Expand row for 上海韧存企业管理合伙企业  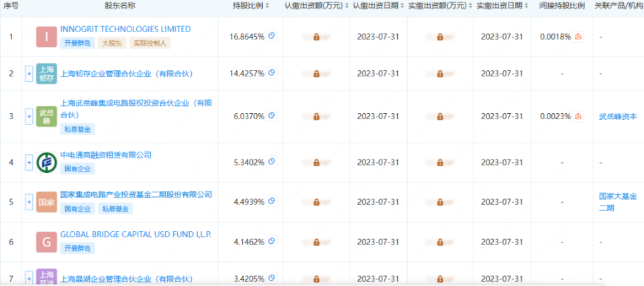click(x=29, y=74)
